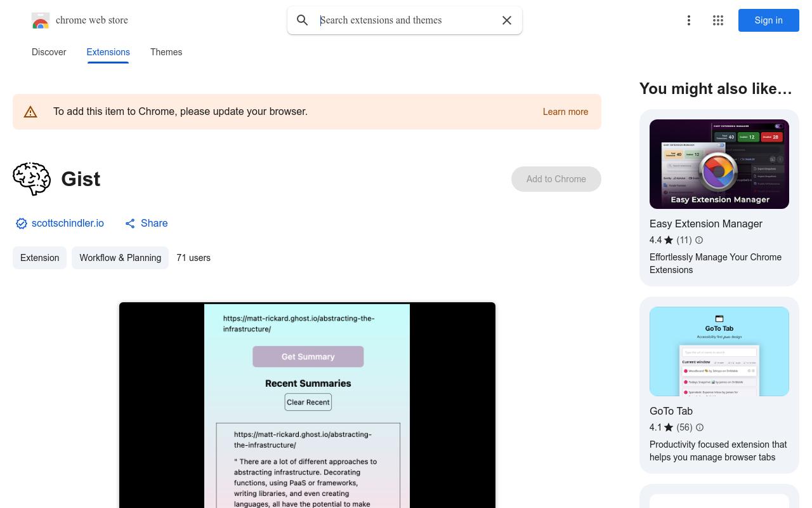Open the three-dot more options menu

click(688, 20)
